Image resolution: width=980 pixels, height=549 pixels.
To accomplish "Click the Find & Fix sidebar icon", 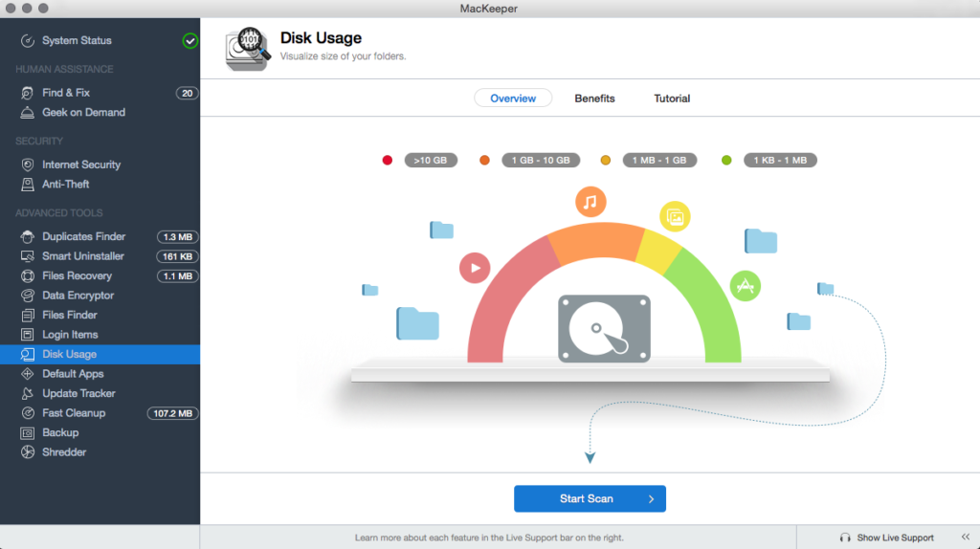I will (x=28, y=93).
